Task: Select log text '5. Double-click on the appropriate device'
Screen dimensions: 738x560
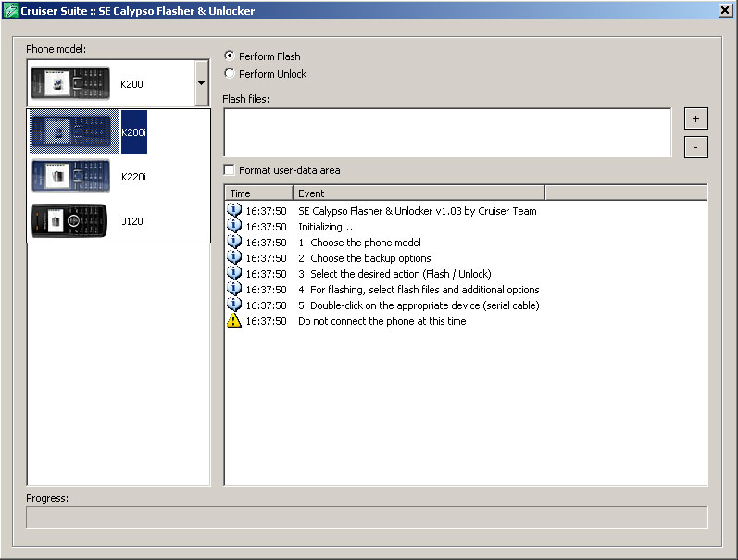Action: 389,305
